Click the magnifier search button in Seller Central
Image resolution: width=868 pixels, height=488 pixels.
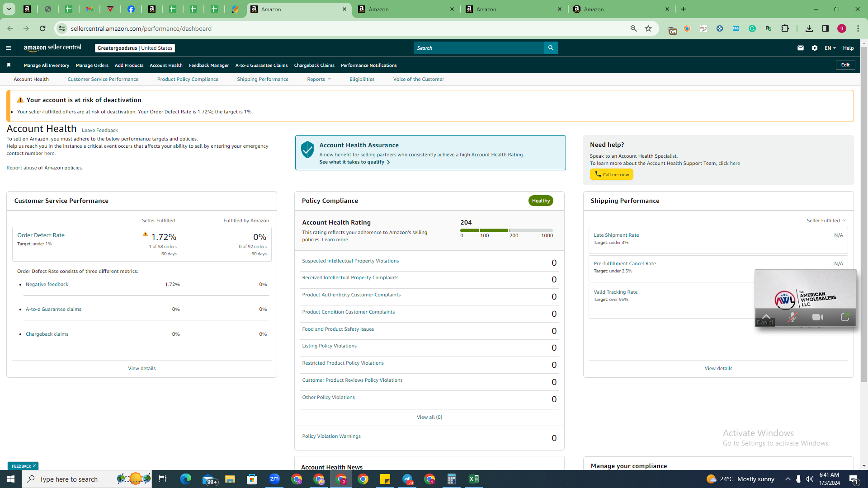pos(551,48)
